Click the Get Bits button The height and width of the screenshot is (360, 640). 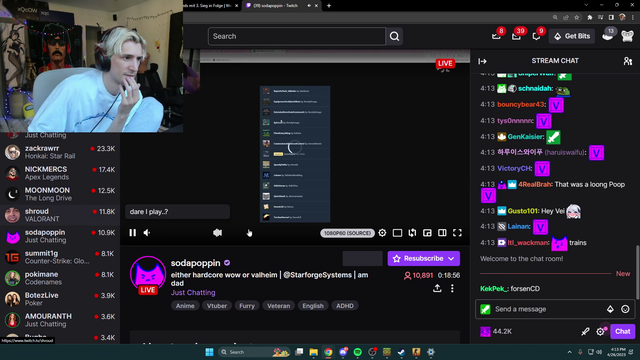tap(572, 36)
